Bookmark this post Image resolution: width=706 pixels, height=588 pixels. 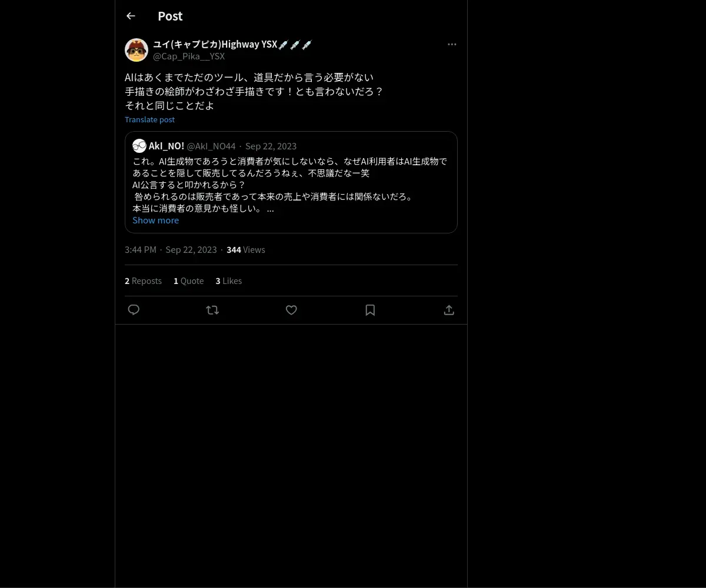[x=370, y=310]
